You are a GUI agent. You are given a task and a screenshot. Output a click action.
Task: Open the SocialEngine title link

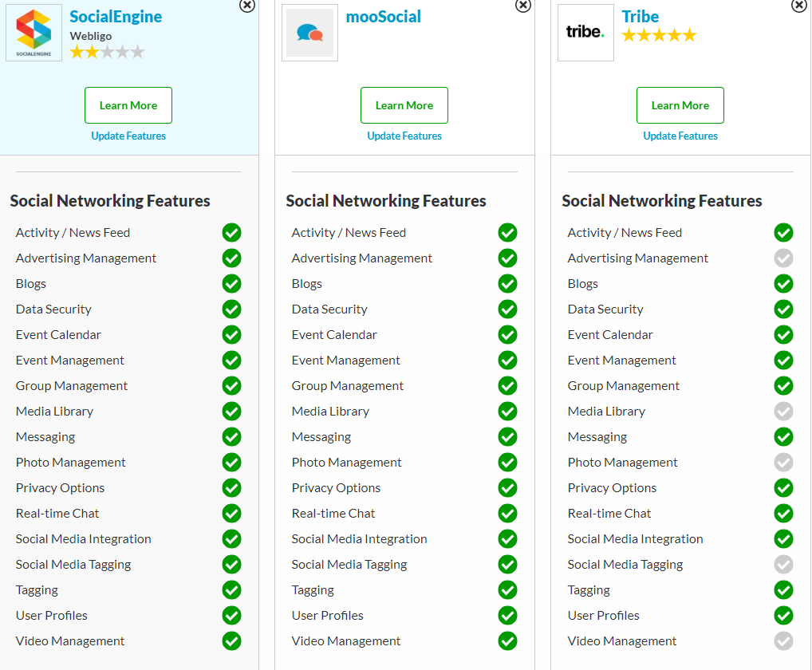click(x=116, y=17)
